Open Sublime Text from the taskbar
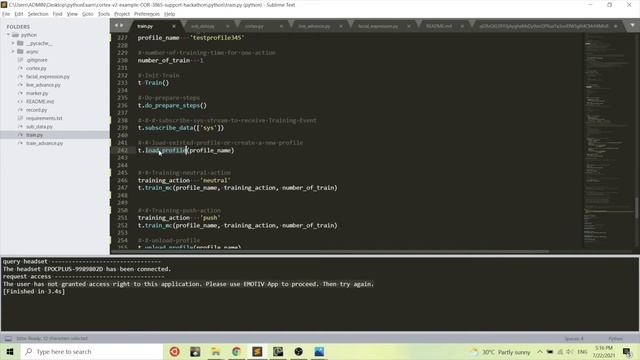 pyautogui.click(x=257, y=351)
